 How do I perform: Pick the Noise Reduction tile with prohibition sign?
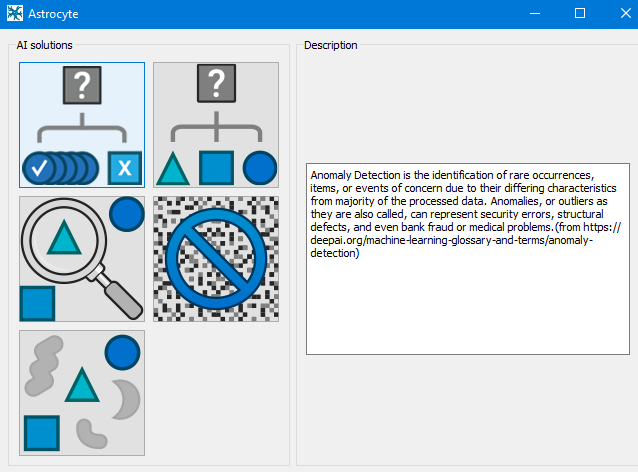(x=215, y=258)
